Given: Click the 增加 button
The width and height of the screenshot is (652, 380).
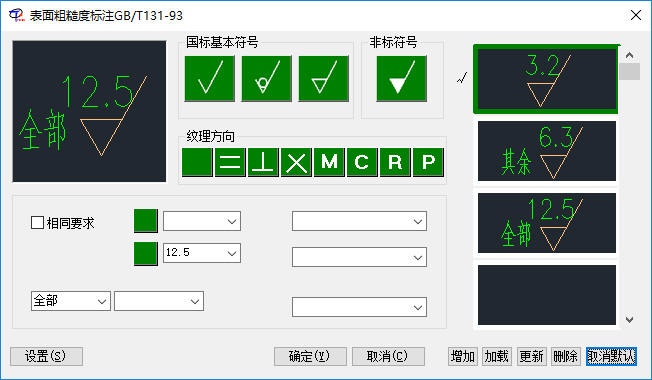Looking at the screenshot, I should point(463,356).
